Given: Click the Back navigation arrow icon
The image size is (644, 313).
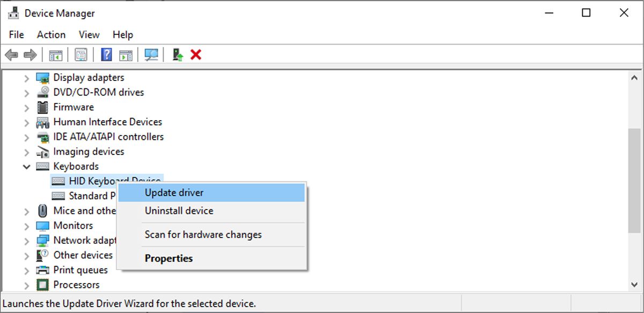Looking at the screenshot, I should (12, 54).
